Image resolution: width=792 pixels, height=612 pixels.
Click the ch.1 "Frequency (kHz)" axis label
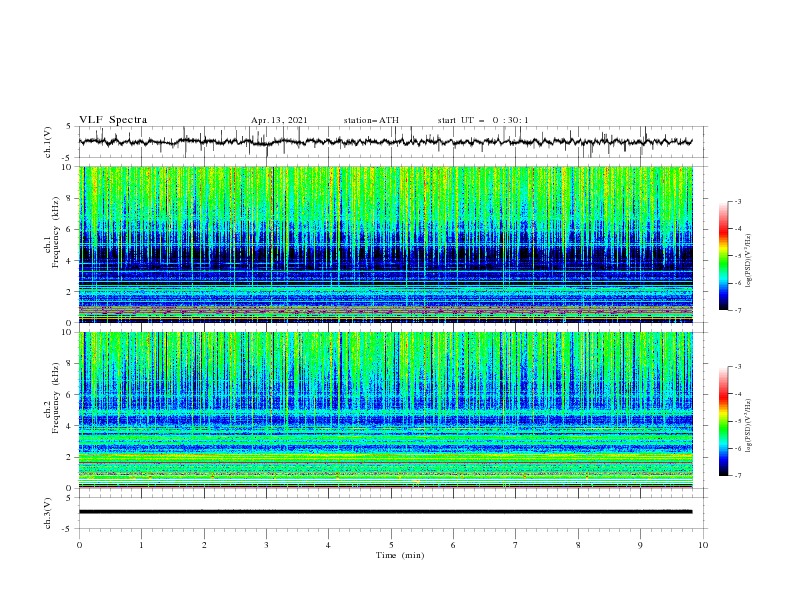coord(55,232)
